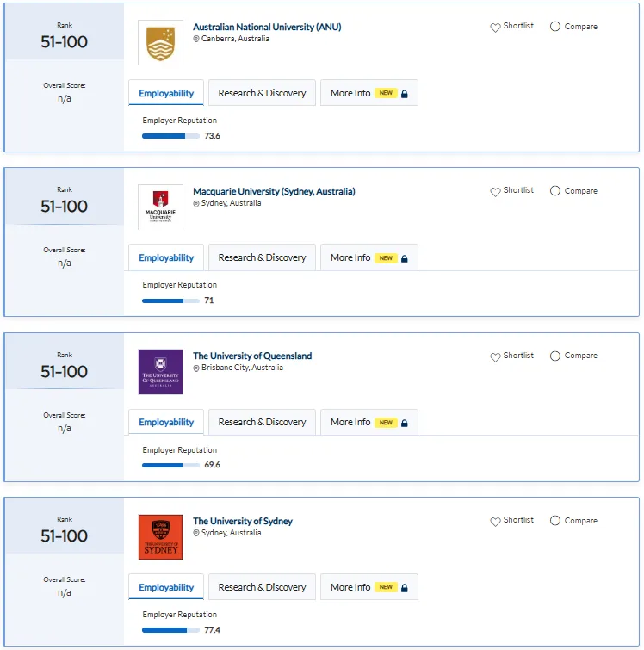Click the Macquarie University logo
This screenshot has width=644, height=650.
coord(160,207)
